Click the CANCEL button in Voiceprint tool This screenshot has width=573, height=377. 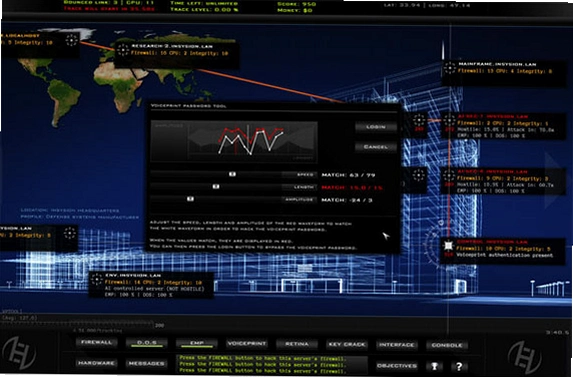tap(376, 147)
